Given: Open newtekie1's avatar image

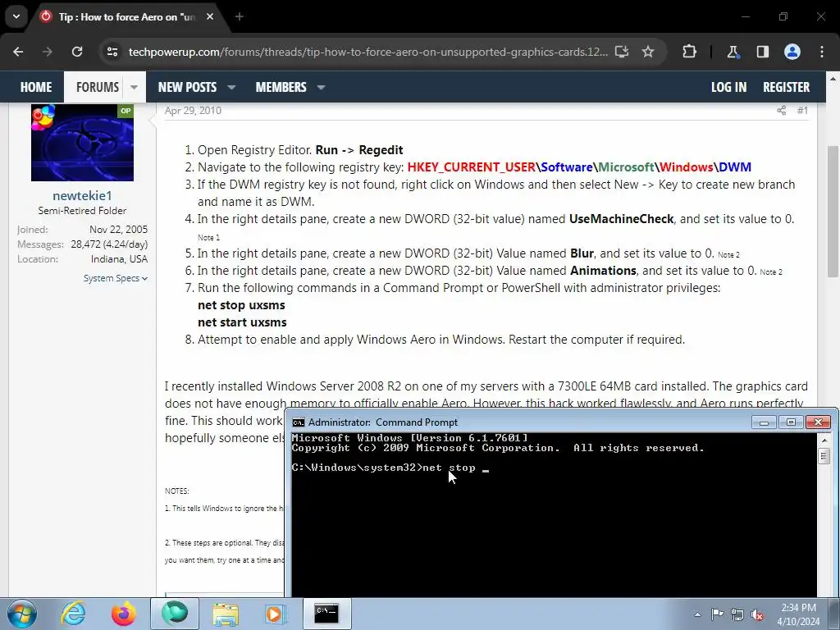Looking at the screenshot, I should pyautogui.click(x=83, y=143).
